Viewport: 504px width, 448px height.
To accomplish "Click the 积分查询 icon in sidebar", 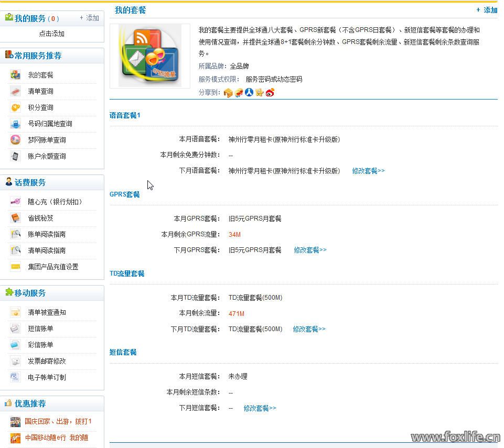I will pos(16,107).
